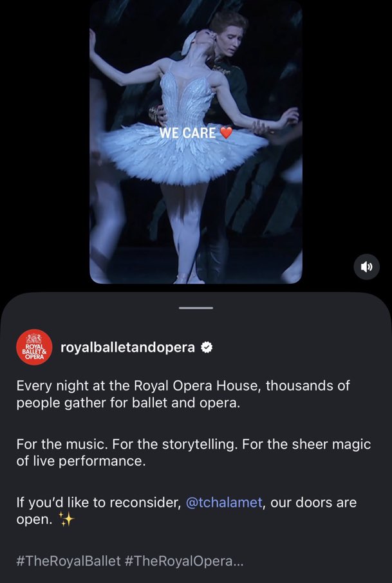Open the @tchalamet mention link
Image resolution: width=392 pixels, height=583 pixels.
pyautogui.click(x=224, y=503)
